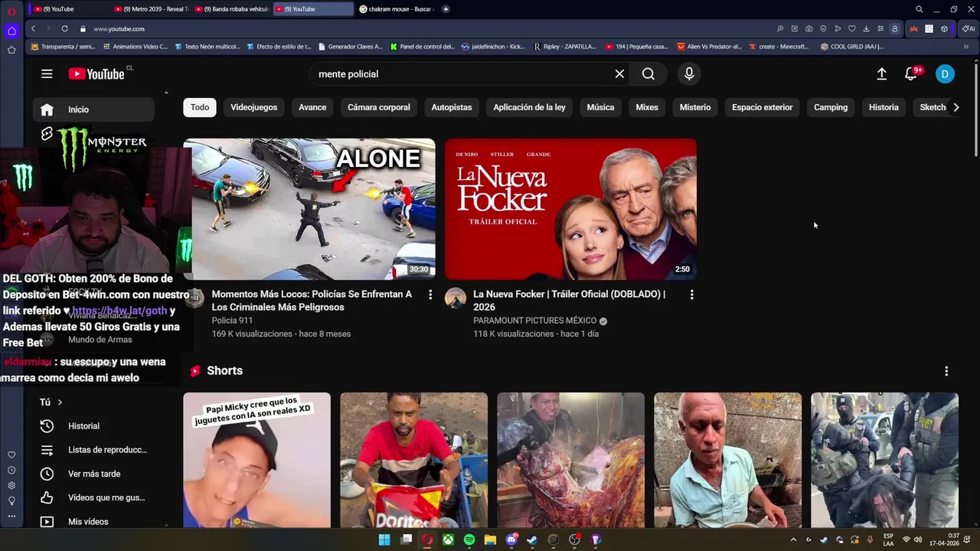Image resolution: width=980 pixels, height=551 pixels.
Task: Open the Windows Start menu
Action: coord(384,540)
